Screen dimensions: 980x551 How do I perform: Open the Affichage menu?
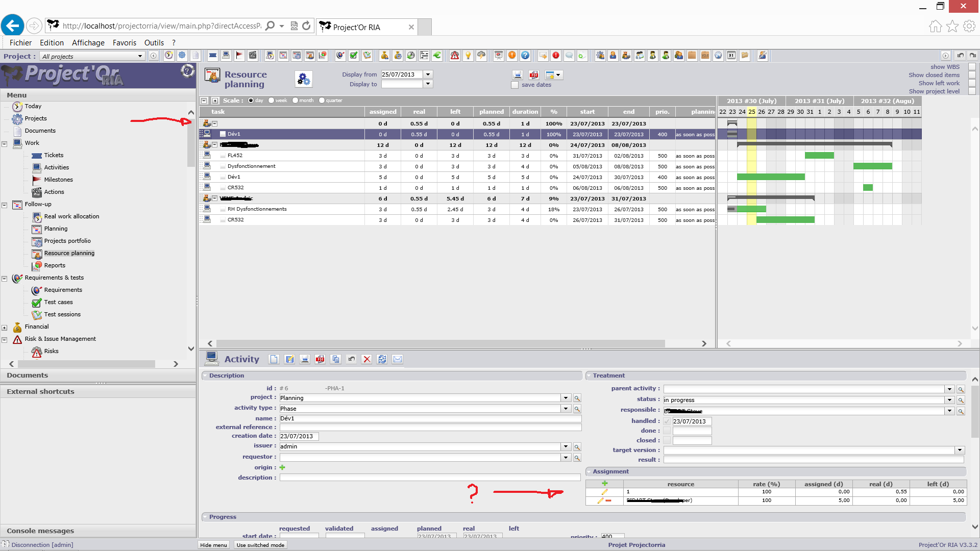(88, 43)
